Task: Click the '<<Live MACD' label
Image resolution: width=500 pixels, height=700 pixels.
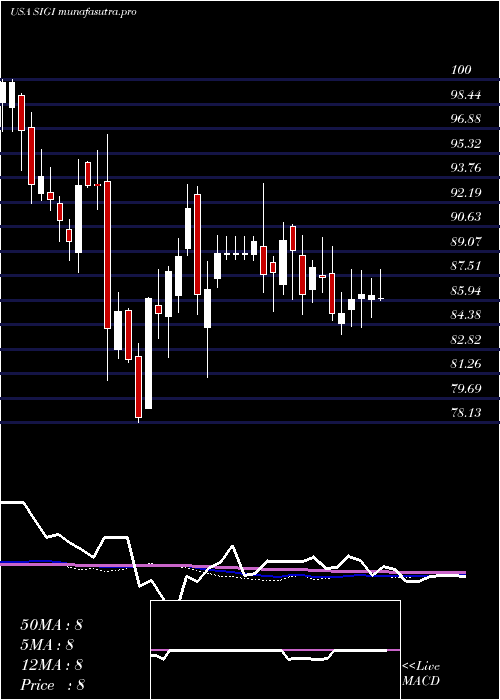Action: pyautogui.click(x=421, y=674)
